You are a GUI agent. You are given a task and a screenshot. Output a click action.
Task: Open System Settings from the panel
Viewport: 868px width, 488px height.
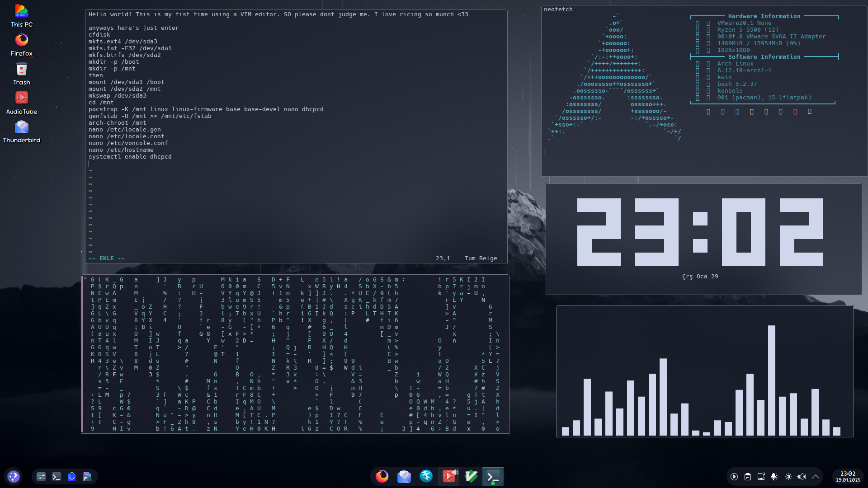(41, 477)
